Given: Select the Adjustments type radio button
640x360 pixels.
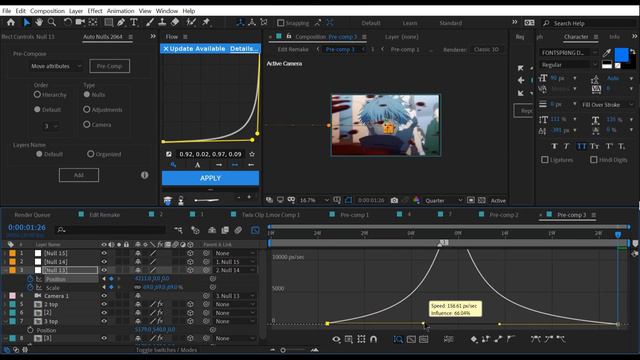Looking at the screenshot, I should pos(87,109).
